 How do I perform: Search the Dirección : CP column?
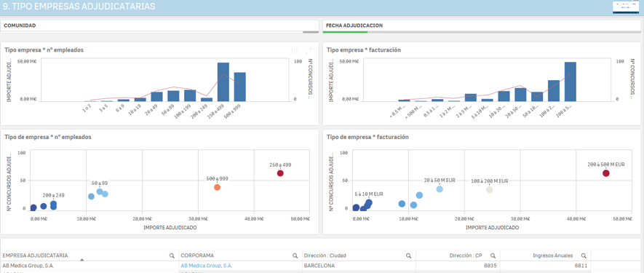(x=493, y=256)
